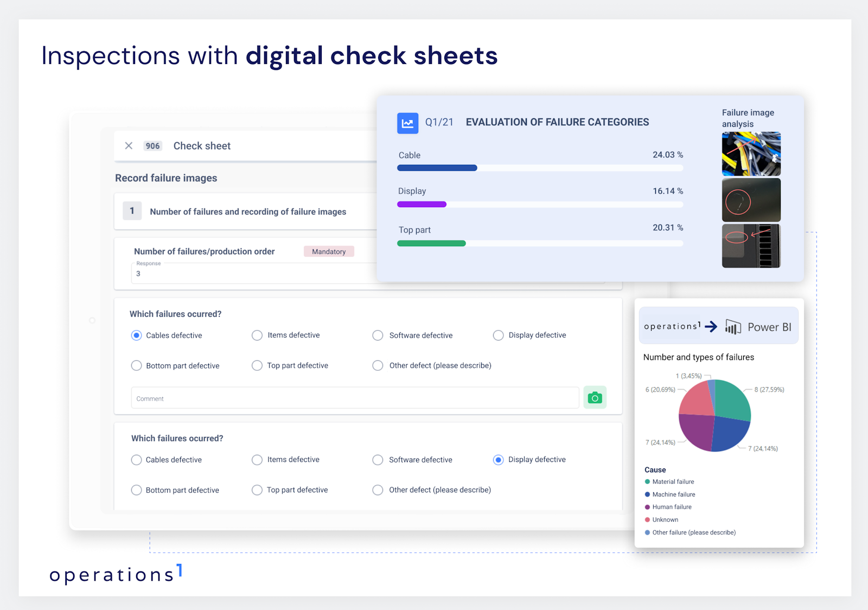
Task: Choose Software defective in the second question
Action: 378,460
